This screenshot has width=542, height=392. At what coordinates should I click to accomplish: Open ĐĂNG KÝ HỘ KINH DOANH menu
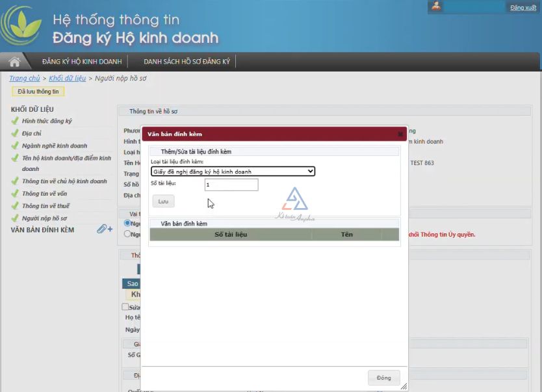82,62
